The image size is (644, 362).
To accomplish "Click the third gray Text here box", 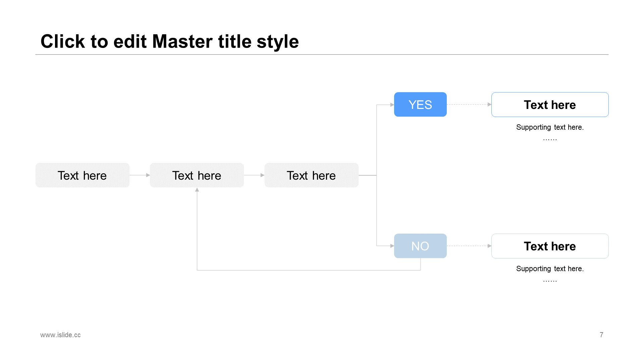I will pyautogui.click(x=312, y=175).
